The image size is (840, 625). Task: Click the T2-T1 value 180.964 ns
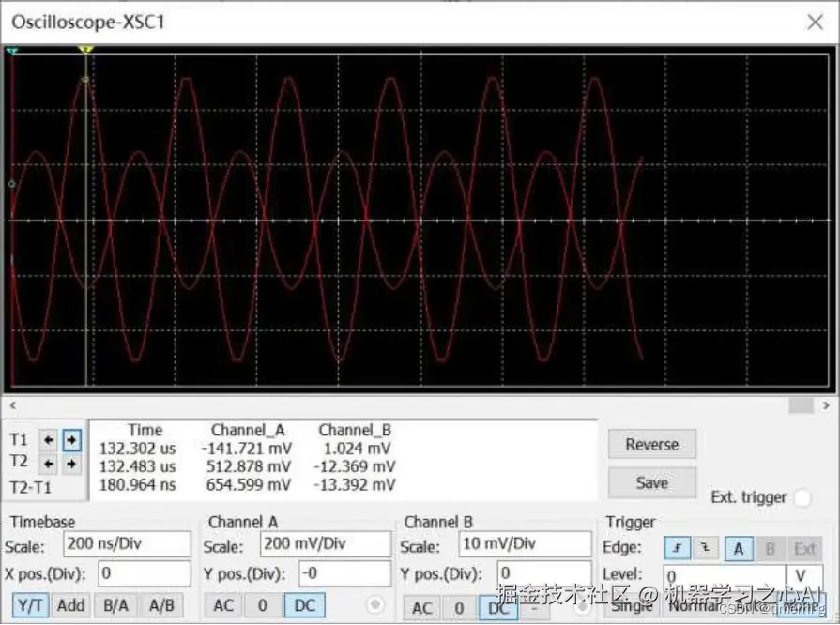click(137, 484)
